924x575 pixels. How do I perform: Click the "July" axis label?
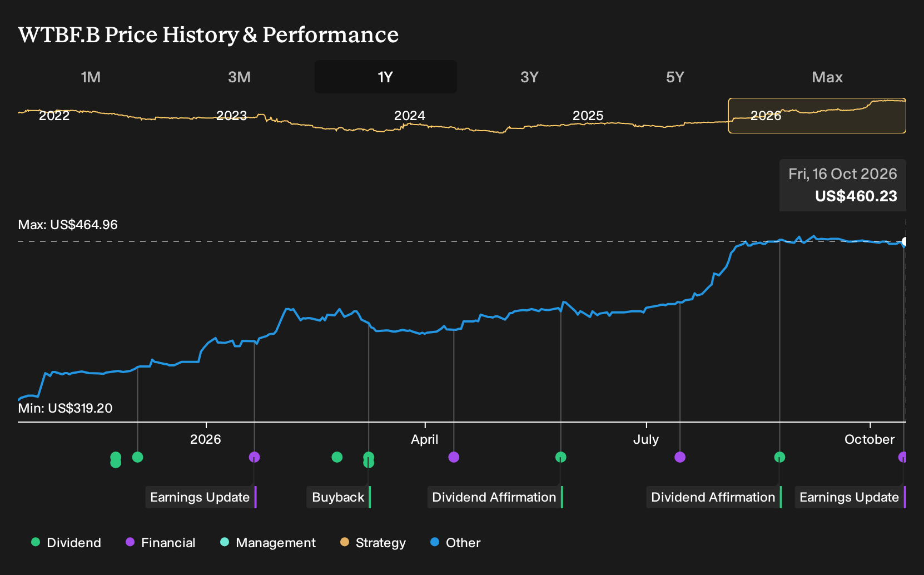tap(646, 439)
